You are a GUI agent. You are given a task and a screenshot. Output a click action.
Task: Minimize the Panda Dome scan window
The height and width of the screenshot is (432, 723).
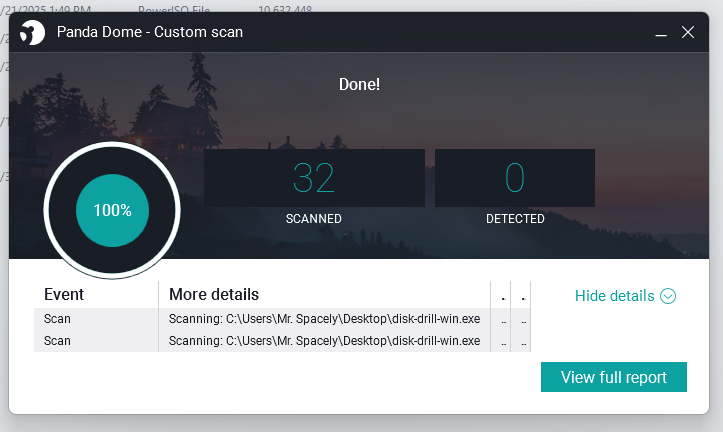[x=661, y=33]
